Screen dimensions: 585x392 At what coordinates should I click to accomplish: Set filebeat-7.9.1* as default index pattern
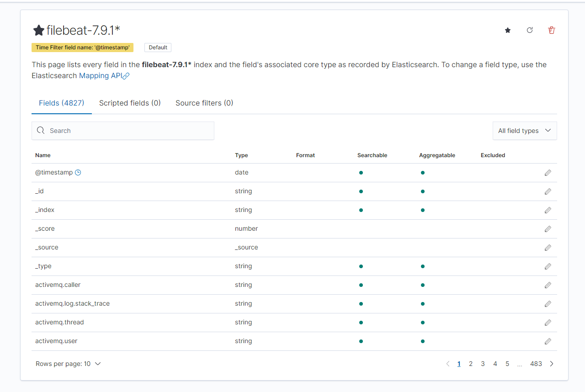click(x=508, y=30)
